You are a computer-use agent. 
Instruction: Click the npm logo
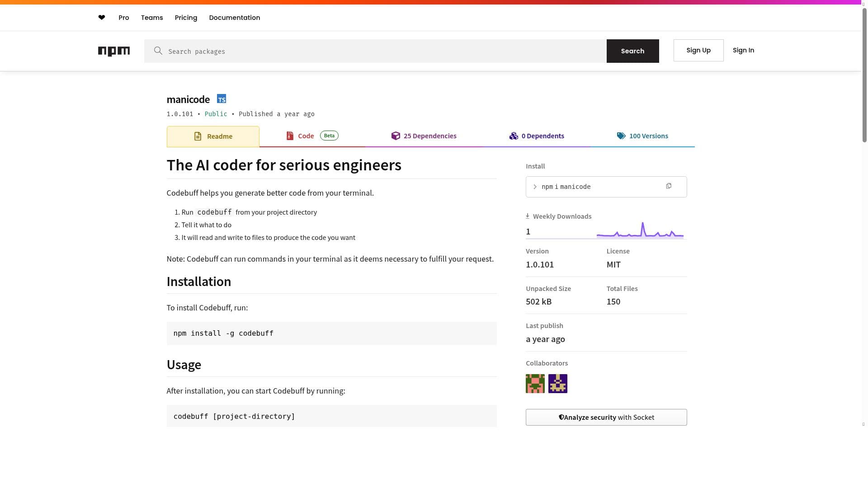point(114,51)
